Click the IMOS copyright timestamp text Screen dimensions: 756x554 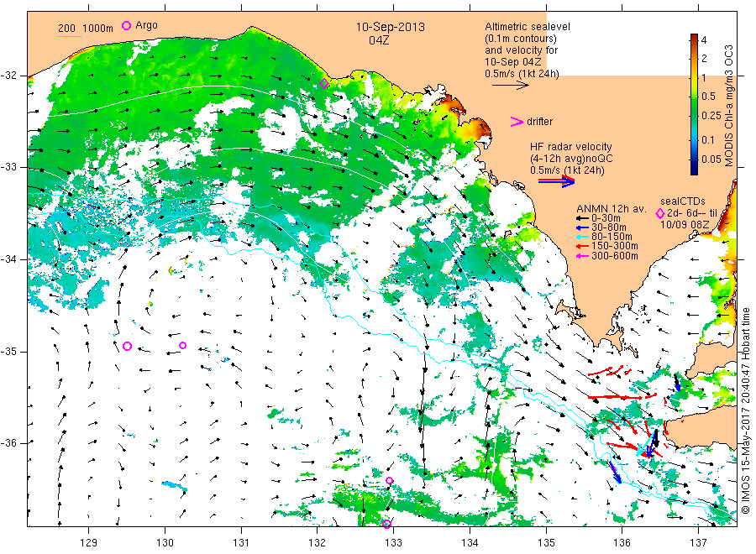[x=745, y=410]
